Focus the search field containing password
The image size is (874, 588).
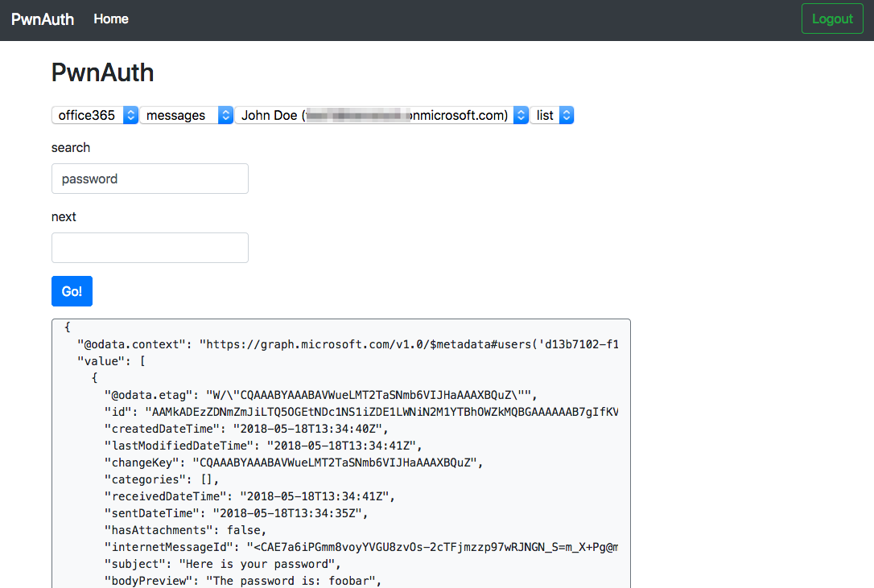tap(150, 179)
